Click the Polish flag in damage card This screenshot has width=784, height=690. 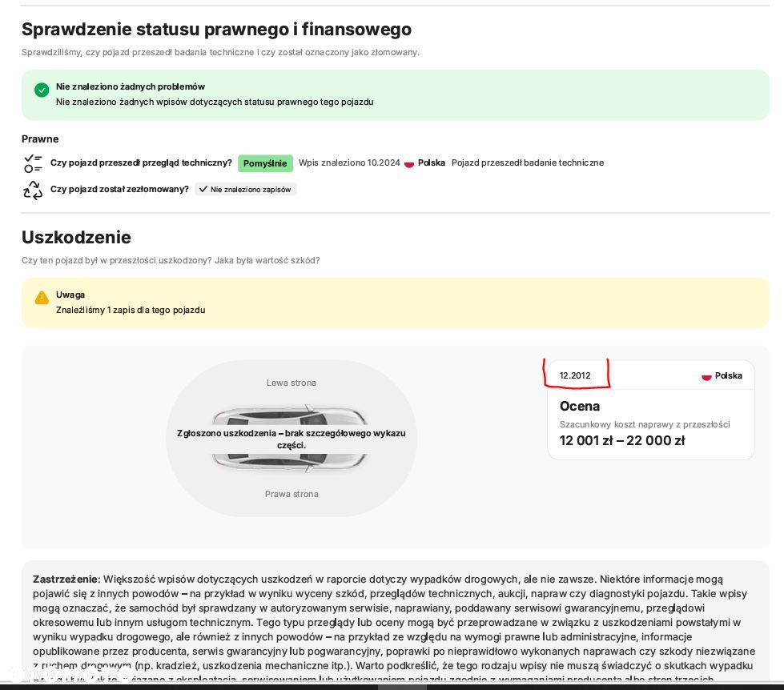[x=706, y=376]
